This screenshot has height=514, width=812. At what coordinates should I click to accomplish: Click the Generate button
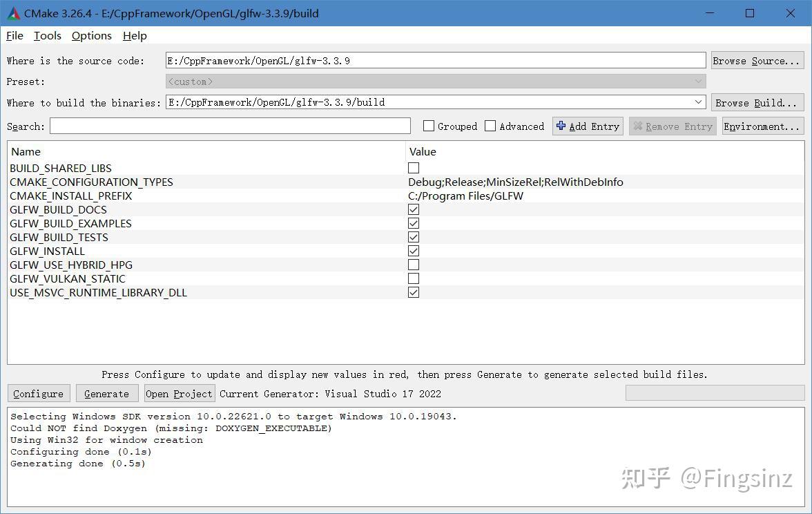tap(106, 394)
